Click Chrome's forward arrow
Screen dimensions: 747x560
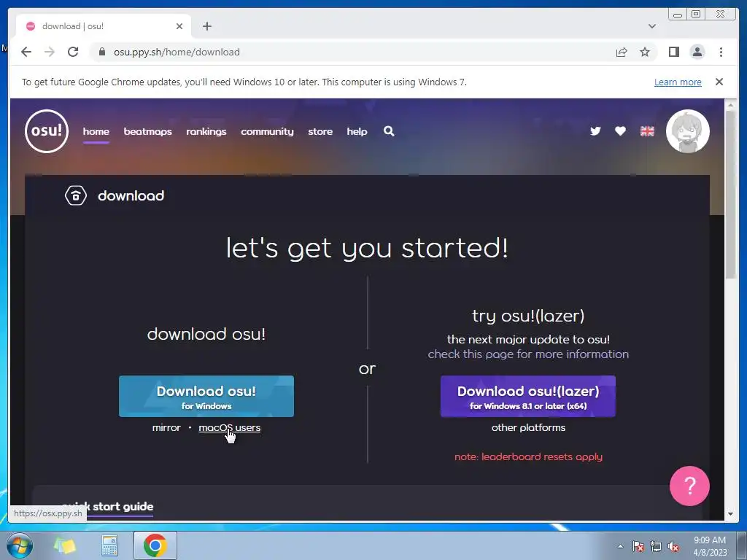point(50,52)
